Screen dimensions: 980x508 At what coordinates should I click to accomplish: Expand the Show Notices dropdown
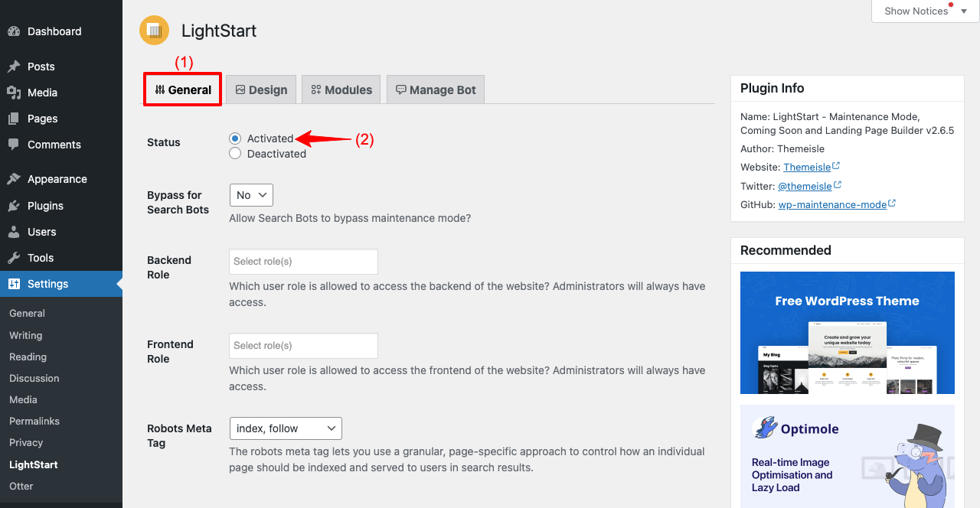pyautogui.click(x=925, y=11)
